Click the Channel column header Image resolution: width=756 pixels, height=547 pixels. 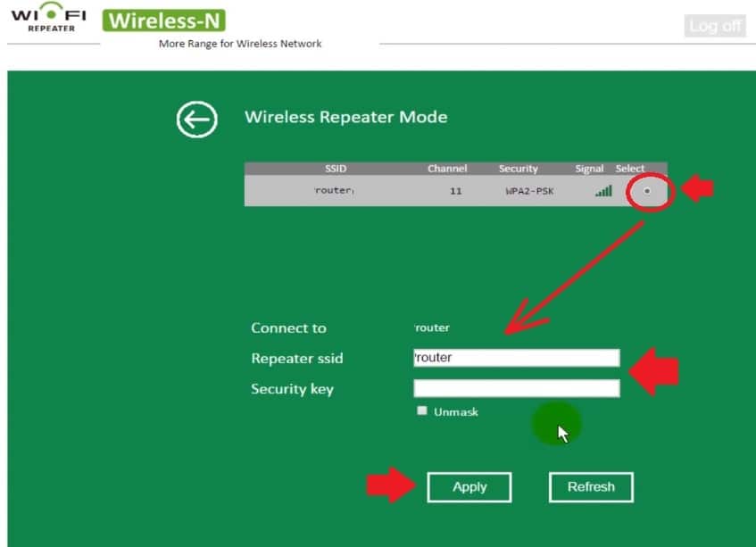(447, 169)
